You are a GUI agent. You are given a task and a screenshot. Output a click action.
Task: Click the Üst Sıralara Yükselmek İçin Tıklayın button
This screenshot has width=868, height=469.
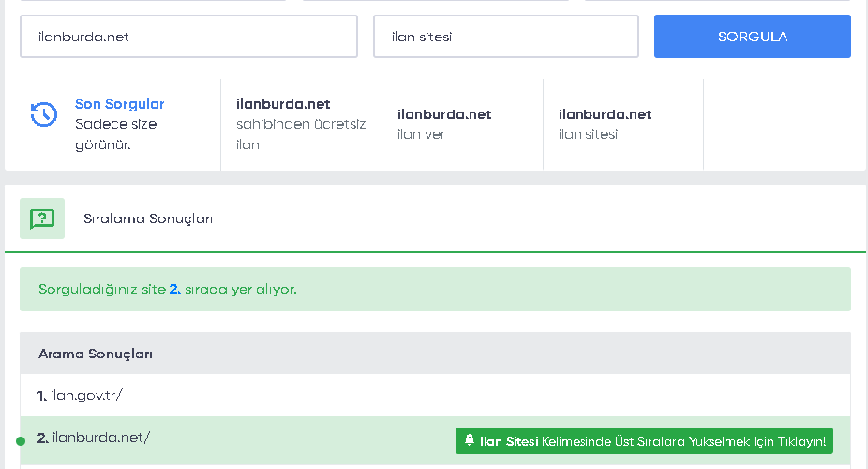coord(644,441)
